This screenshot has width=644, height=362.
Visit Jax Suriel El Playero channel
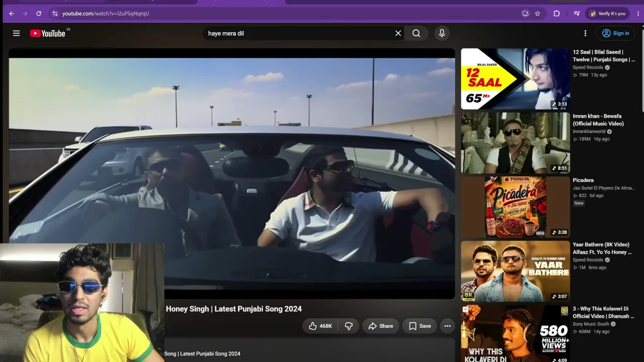click(604, 188)
